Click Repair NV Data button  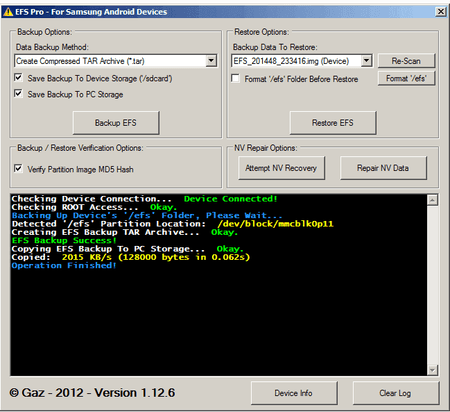pos(383,168)
